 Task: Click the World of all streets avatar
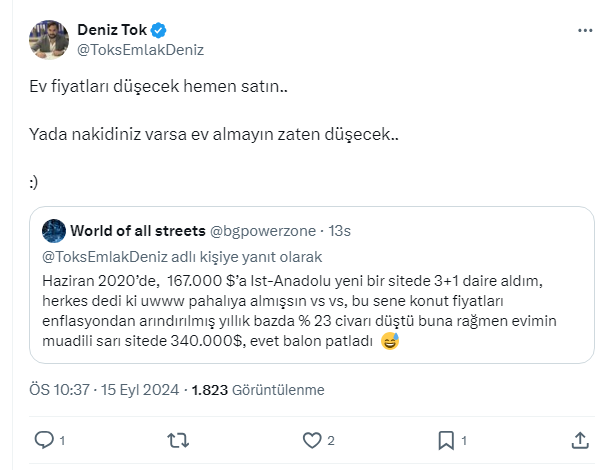pyautogui.click(x=54, y=231)
